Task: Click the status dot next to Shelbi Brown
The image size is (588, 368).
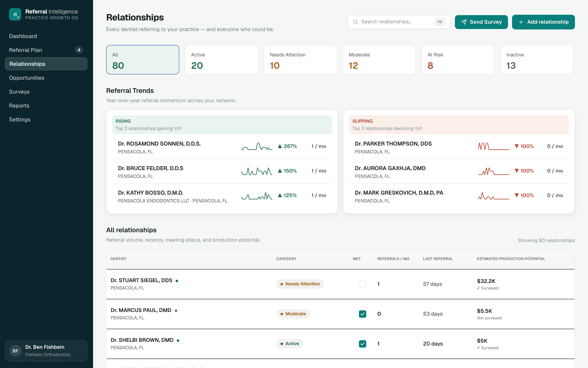Action: 178,341
